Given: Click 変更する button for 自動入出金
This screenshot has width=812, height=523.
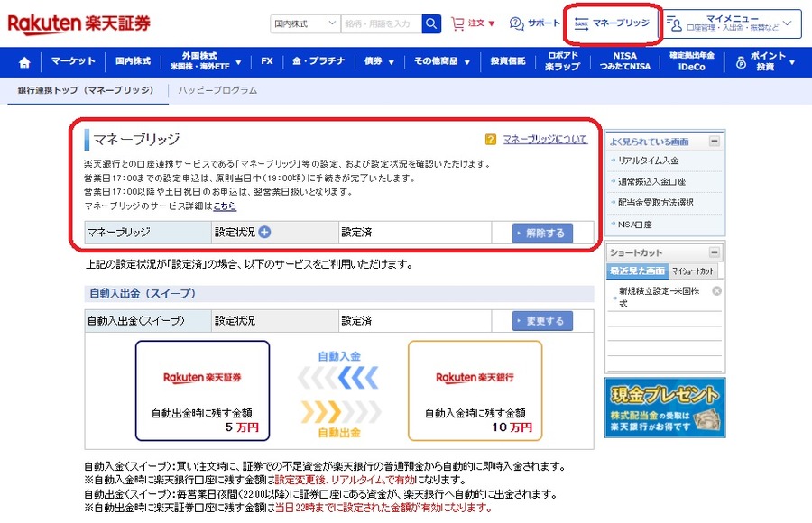Looking at the screenshot, I should click(542, 321).
